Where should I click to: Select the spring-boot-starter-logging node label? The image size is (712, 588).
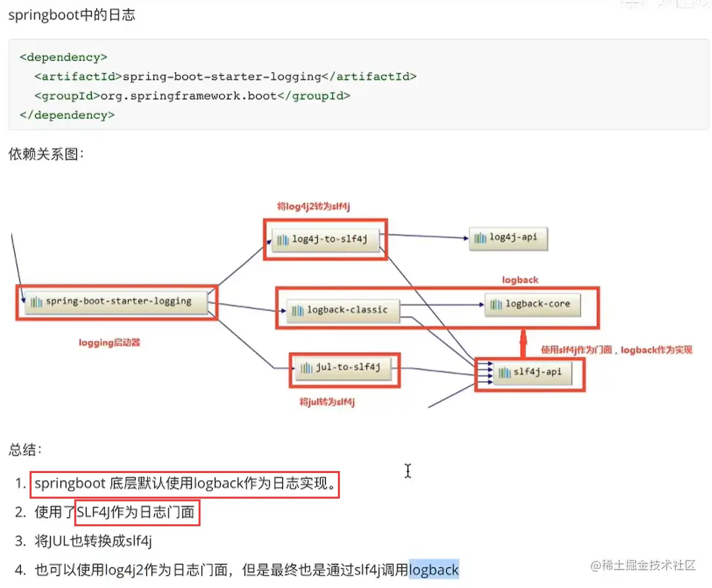click(x=118, y=302)
